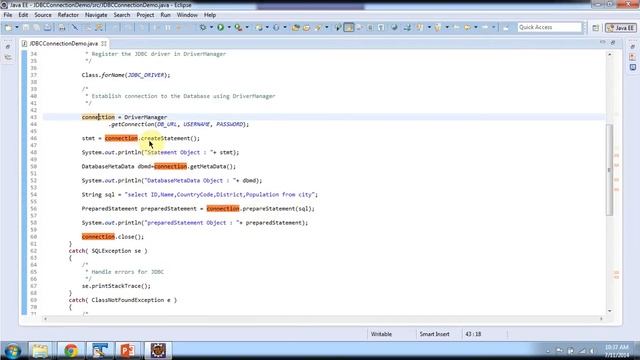The width and height of the screenshot is (640, 360).
Task: Click the 'connection.close();' line
Action: click(113, 237)
